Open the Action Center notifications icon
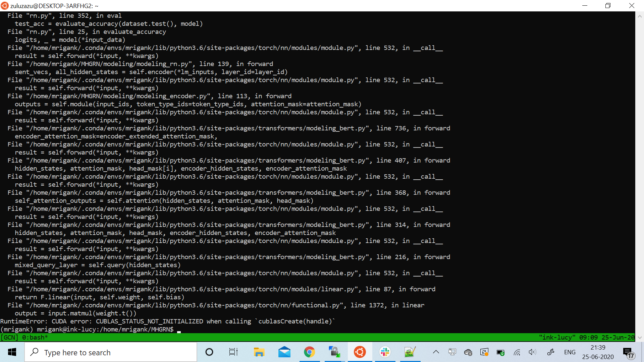The image size is (644, 362). [628, 353]
